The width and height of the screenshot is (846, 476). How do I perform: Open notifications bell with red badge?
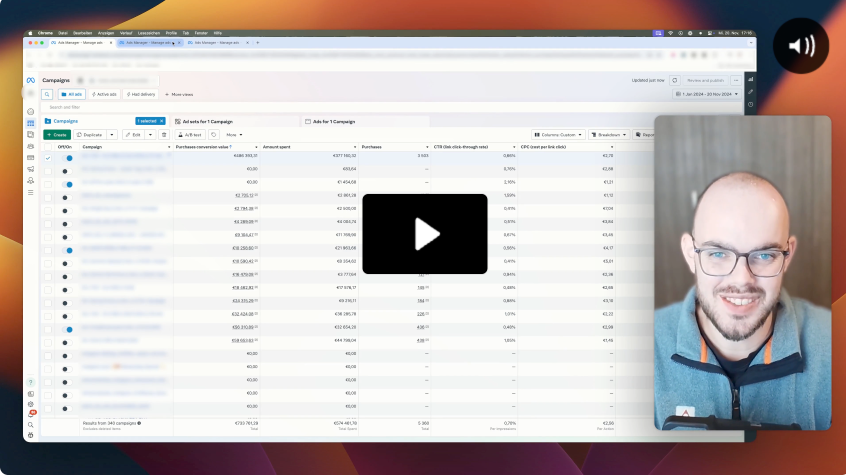32,414
